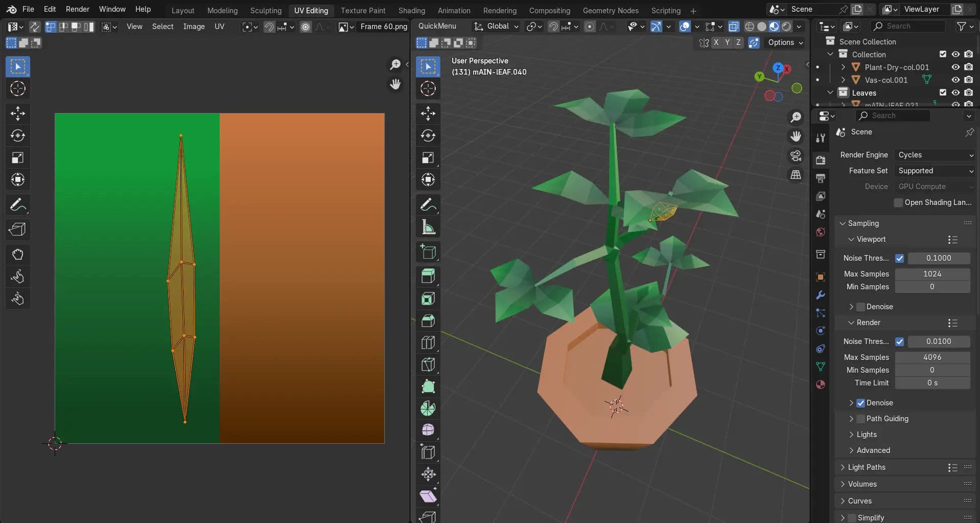Image resolution: width=980 pixels, height=523 pixels.
Task: Switch to orthographic/perspective grid view icon
Action: point(796,175)
